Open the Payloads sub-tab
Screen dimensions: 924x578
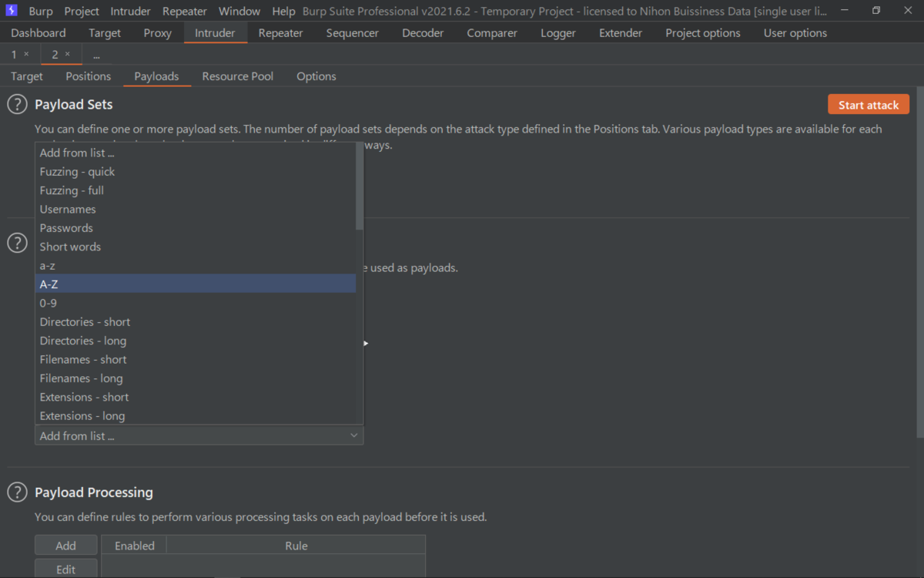pos(156,76)
